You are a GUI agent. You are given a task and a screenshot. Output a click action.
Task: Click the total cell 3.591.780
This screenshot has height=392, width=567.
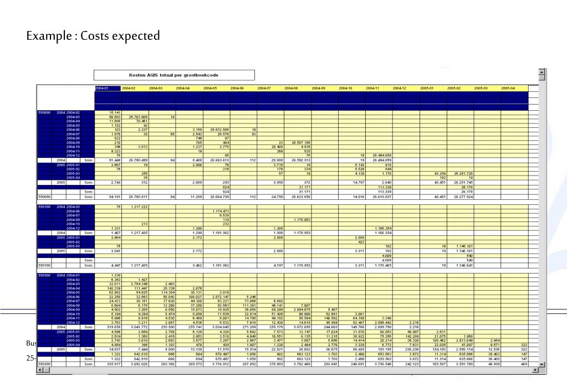click(461, 364)
